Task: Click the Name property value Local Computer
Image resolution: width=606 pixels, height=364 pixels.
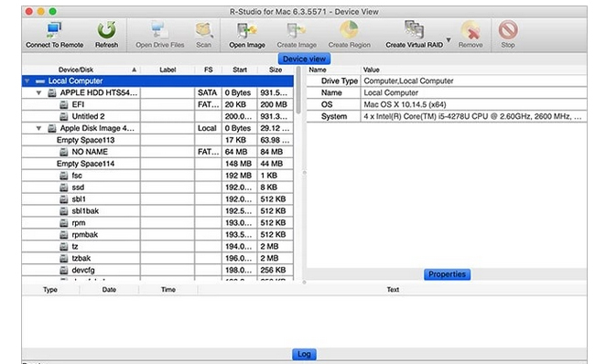Action: pyautogui.click(x=391, y=93)
